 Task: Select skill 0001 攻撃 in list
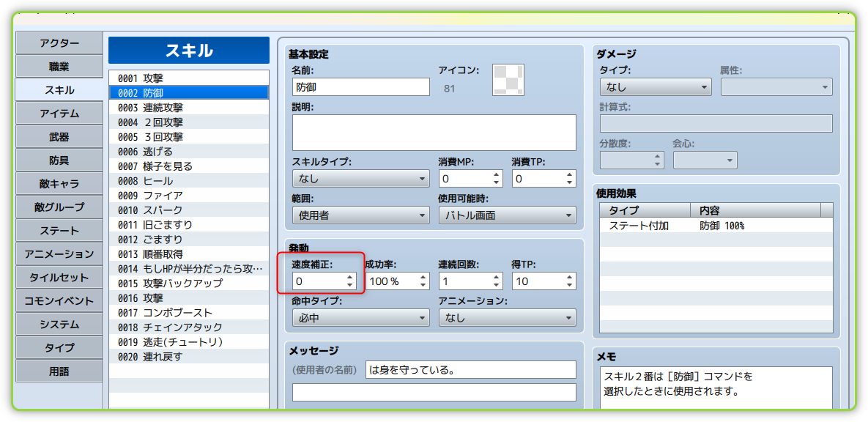[x=189, y=78]
